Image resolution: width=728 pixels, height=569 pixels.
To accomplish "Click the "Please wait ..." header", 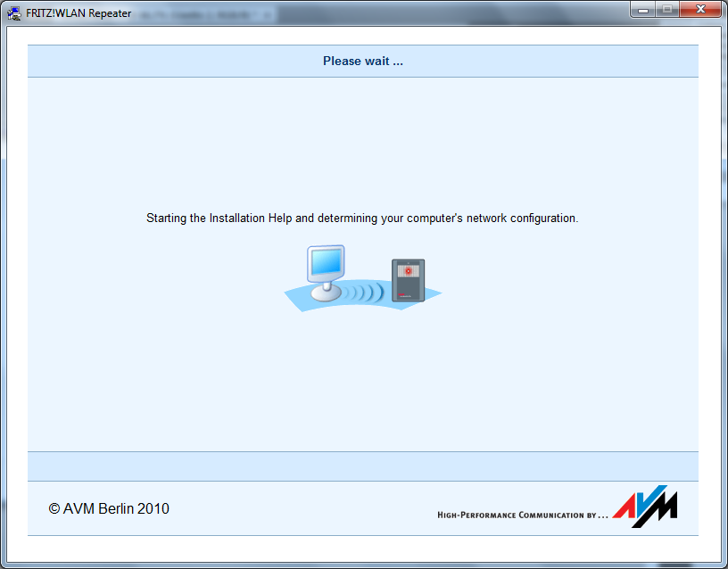I will pyautogui.click(x=363, y=62).
